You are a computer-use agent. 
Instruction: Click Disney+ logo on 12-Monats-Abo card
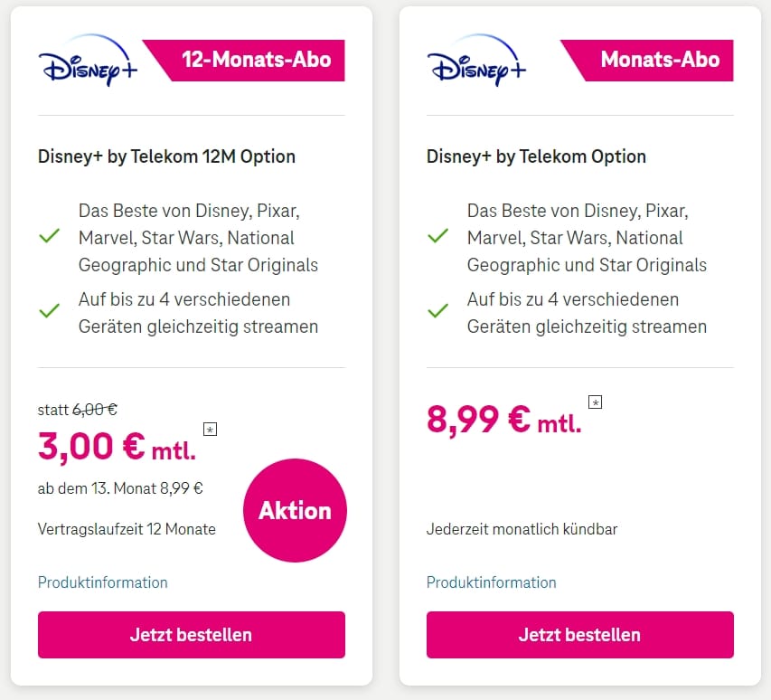[88, 60]
